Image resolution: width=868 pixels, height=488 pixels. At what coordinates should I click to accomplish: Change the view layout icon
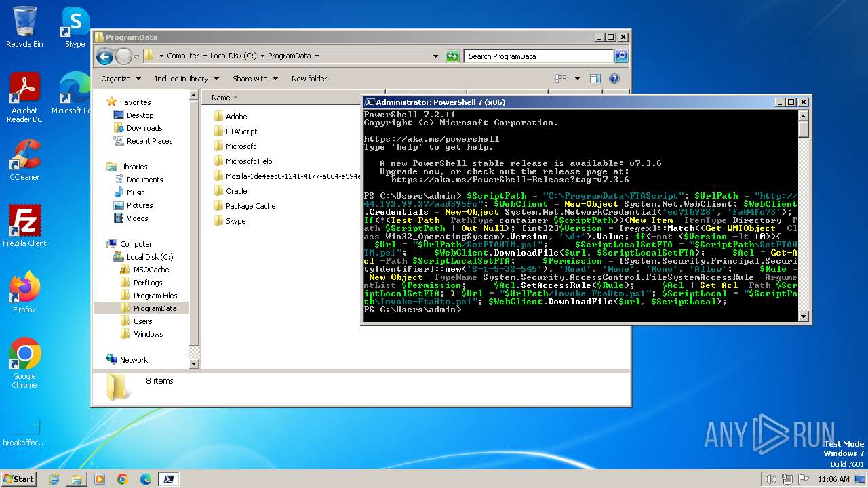[x=561, y=79]
